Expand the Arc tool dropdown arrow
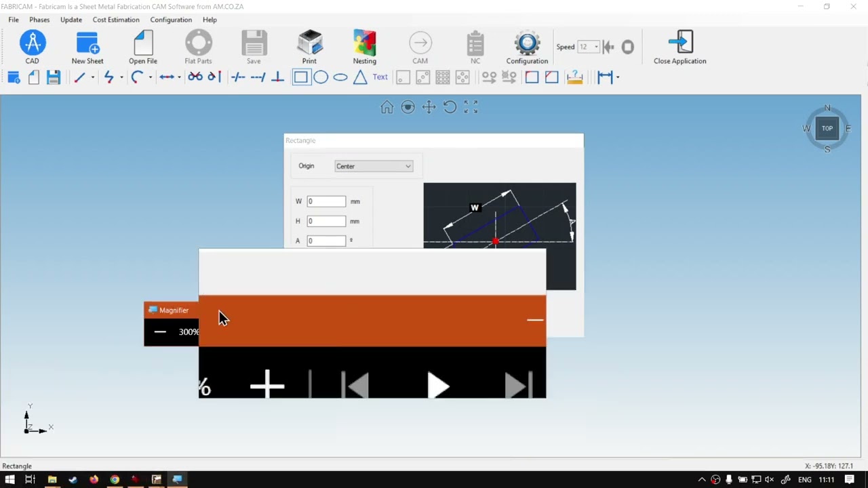The image size is (868, 488). 150,77
